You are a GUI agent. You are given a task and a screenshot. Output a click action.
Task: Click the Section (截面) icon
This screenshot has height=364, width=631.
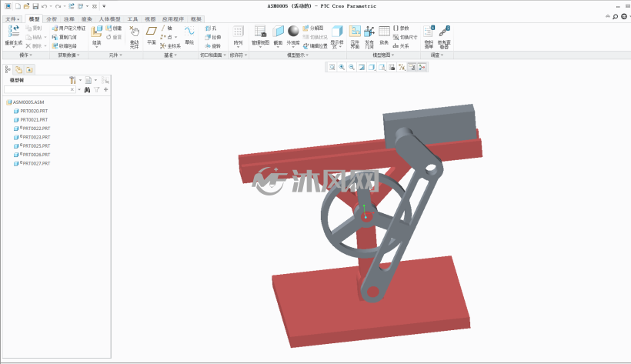pyautogui.click(x=278, y=32)
